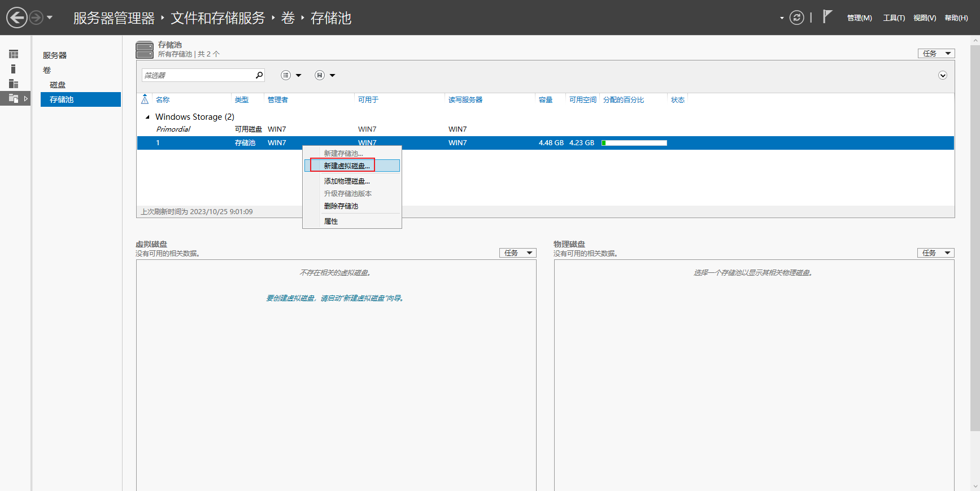980x491 pixels.
Task: Expand the filter panel chevron
Action: [943, 75]
